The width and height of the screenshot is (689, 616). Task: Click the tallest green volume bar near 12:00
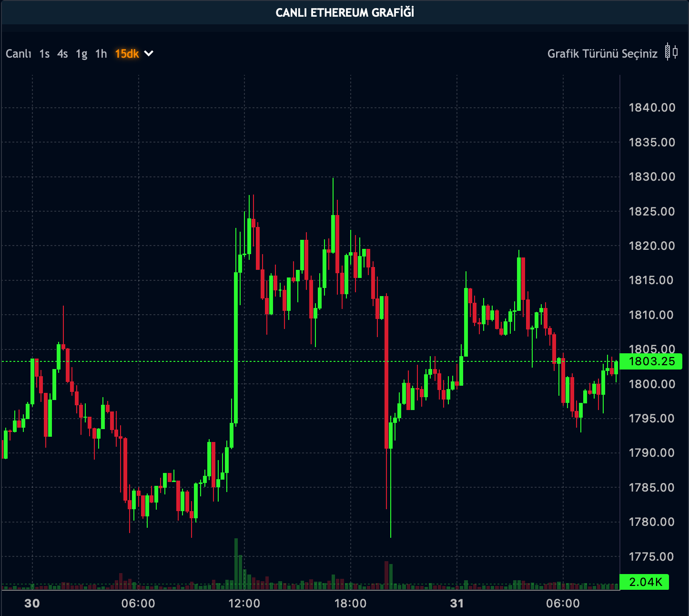(x=236, y=564)
